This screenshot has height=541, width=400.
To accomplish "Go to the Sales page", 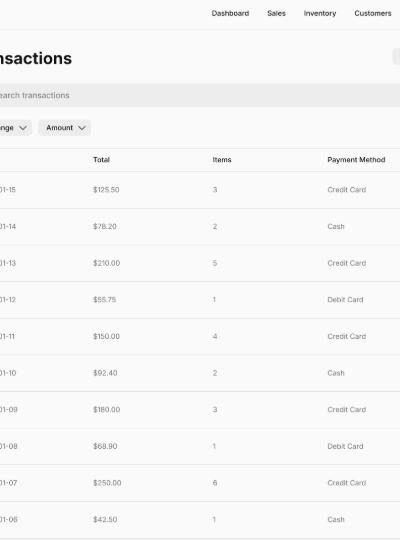I will tap(276, 13).
